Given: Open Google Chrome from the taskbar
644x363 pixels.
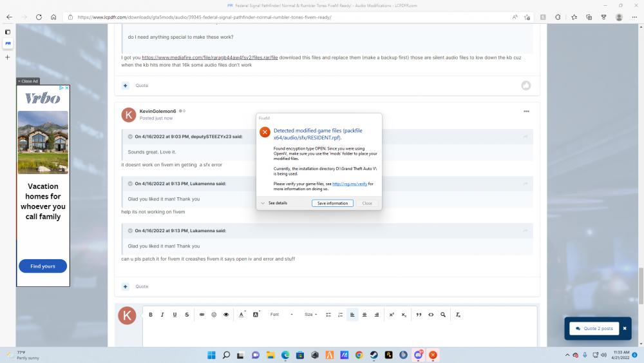Looking at the screenshot, I should pos(359,355).
